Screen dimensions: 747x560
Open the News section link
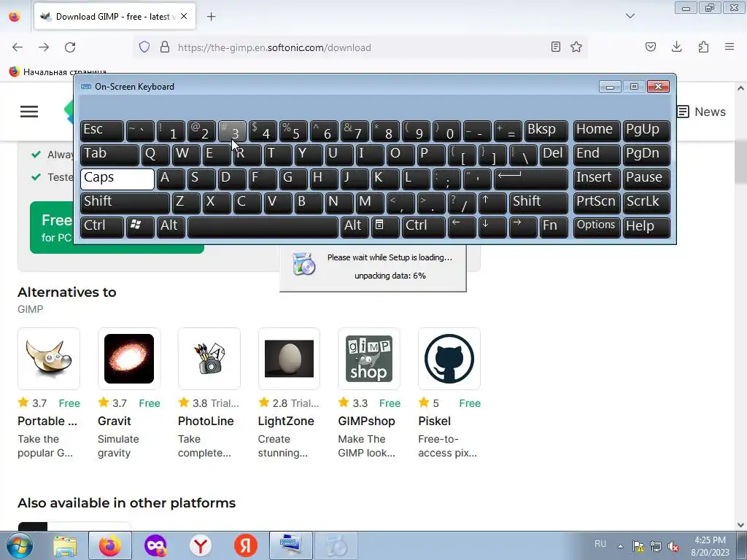click(x=701, y=112)
